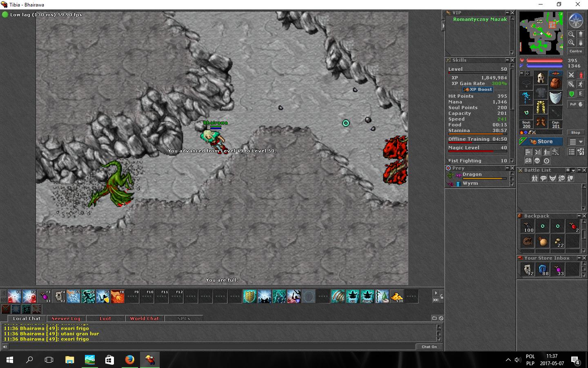
Task: Toggle defensive mode green shield
Action: tap(571, 94)
